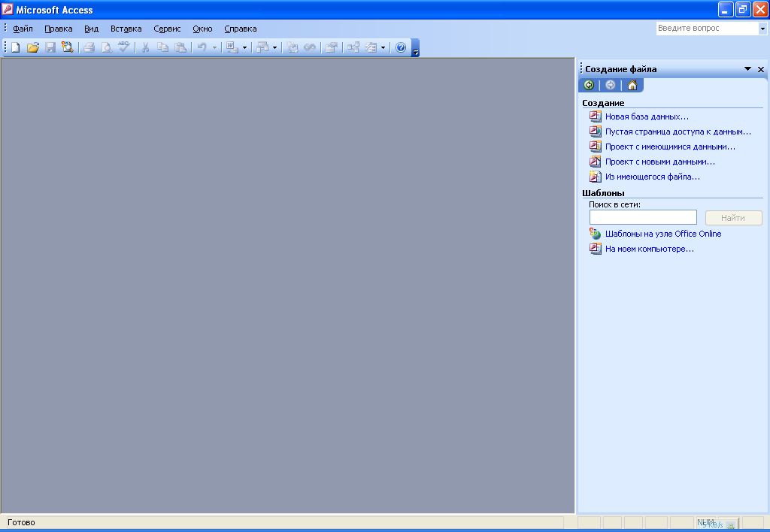Click the Print preview magnifier icon
The image size is (770, 532).
[106, 47]
